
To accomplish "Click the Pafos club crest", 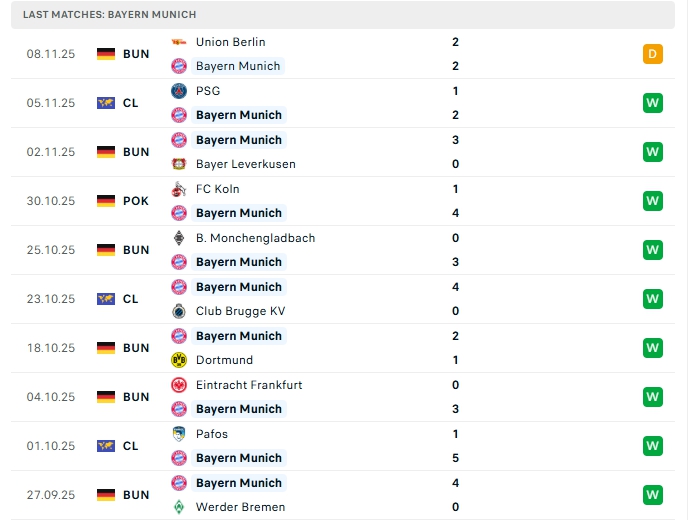I will [179, 434].
